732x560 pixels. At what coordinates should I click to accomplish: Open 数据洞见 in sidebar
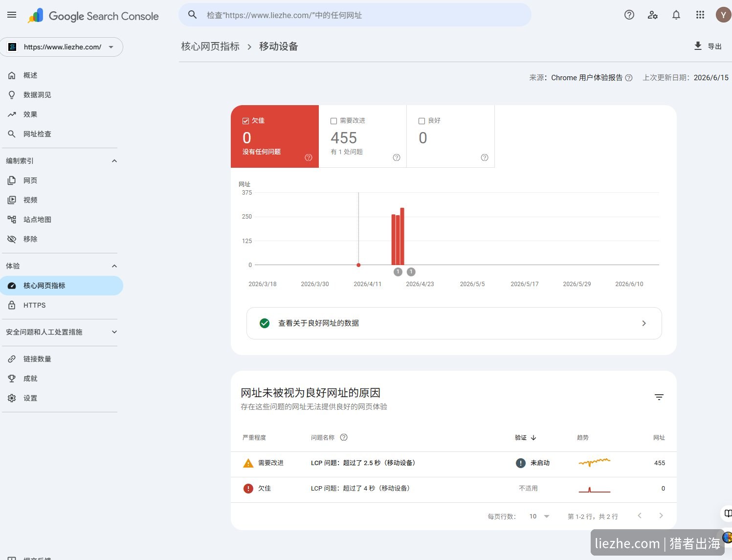point(62,95)
